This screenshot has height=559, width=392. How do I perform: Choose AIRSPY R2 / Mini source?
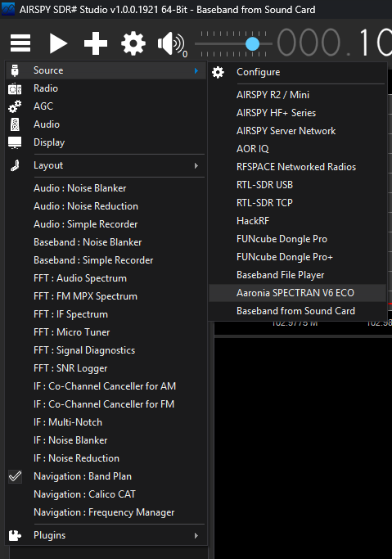pyautogui.click(x=298, y=95)
